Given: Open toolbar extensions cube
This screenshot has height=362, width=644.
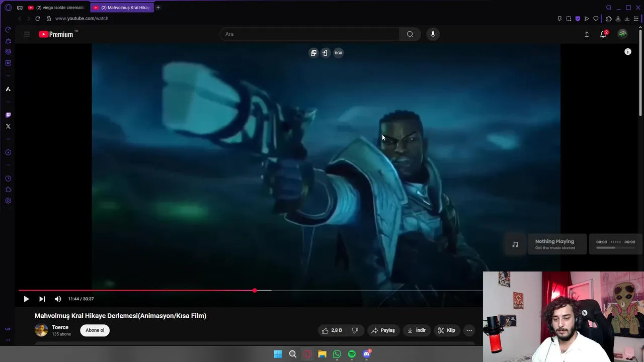Looking at the screenshot, I should click(x=609, y=19).
